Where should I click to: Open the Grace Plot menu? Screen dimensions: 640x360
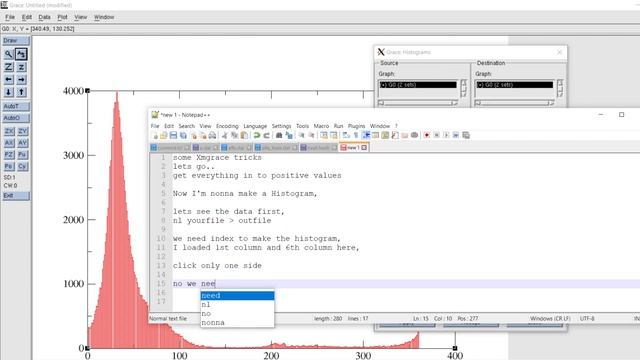(62, 17)
